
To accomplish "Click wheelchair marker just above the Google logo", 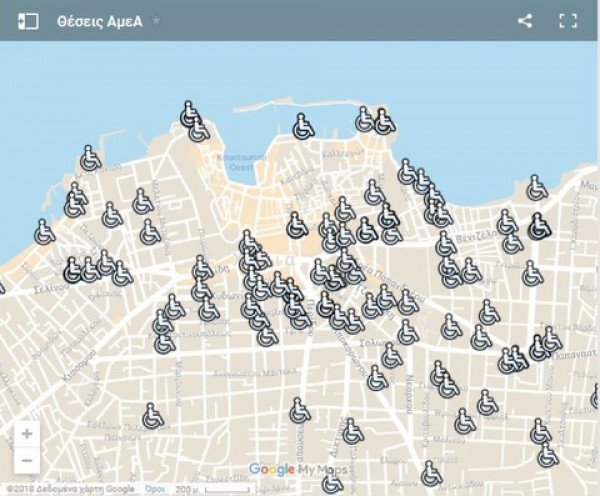I will [300, 410].
